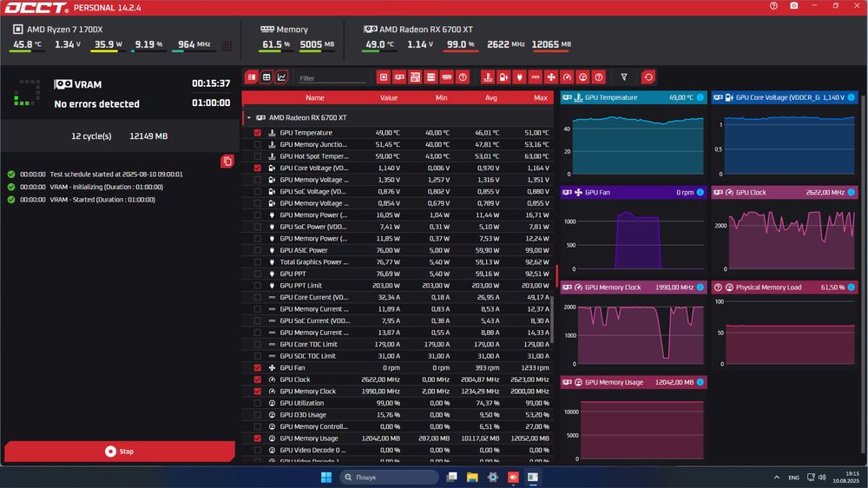The height and width of the screenshot is (488, 868).
Task: Click the sensor Filter text field
Action: 332,78
